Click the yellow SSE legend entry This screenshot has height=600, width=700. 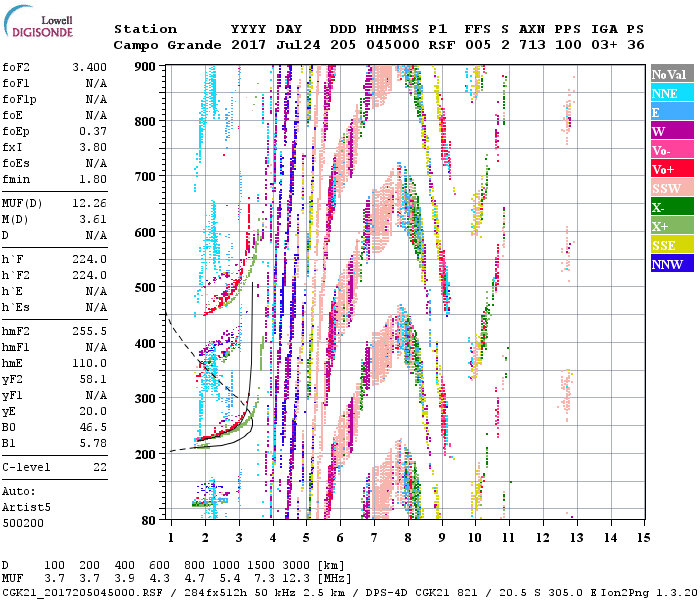tap(672, 245)
